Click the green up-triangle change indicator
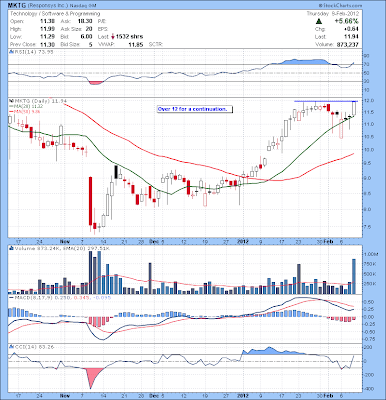The width and height of the screenshot is (386, 400). click(319, 21)
